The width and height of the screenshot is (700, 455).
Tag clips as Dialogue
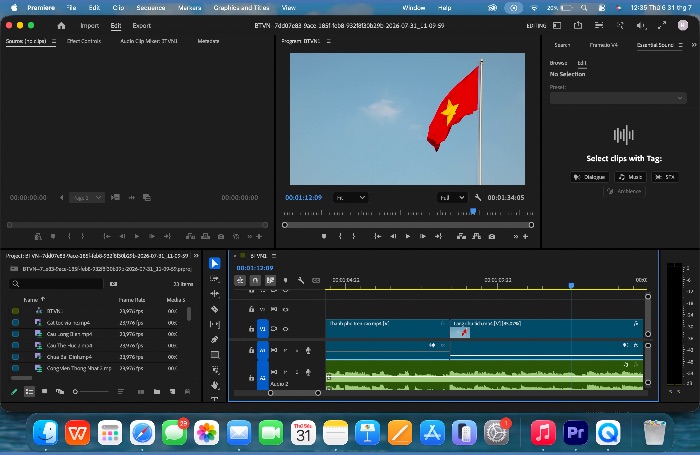pos(590,177)
